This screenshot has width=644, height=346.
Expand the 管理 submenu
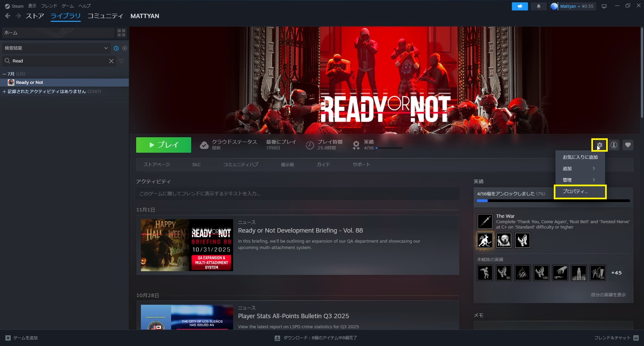coord(580,180)
